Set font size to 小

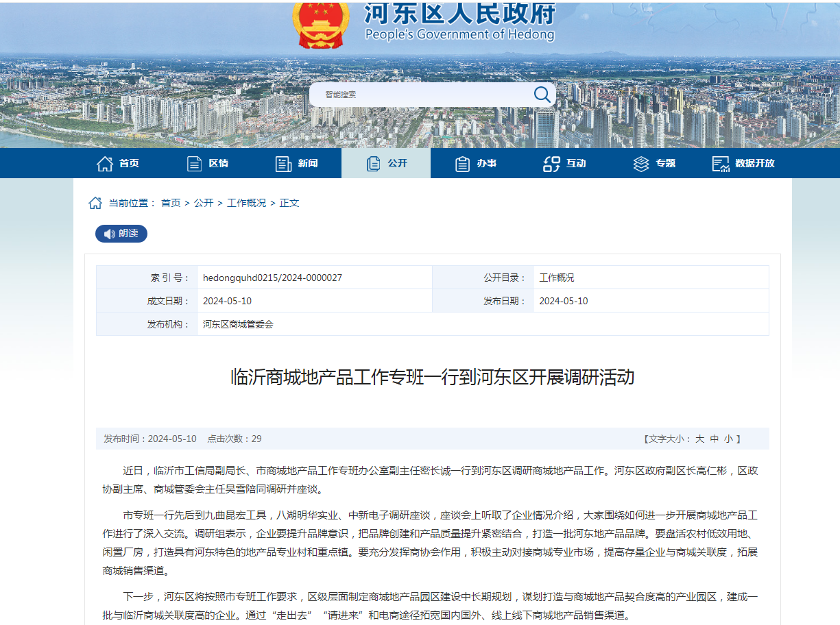728,439
